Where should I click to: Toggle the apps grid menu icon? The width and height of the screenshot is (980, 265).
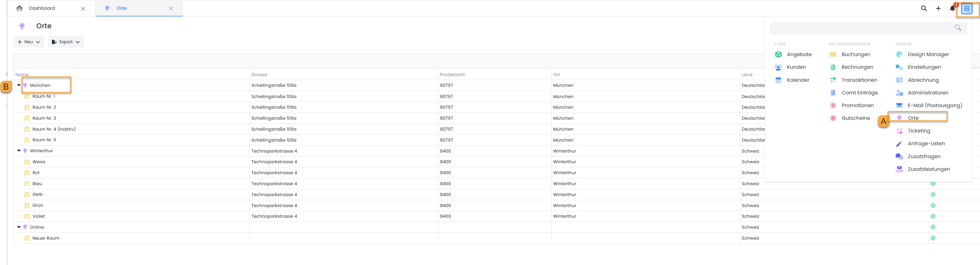pos(967,8)
